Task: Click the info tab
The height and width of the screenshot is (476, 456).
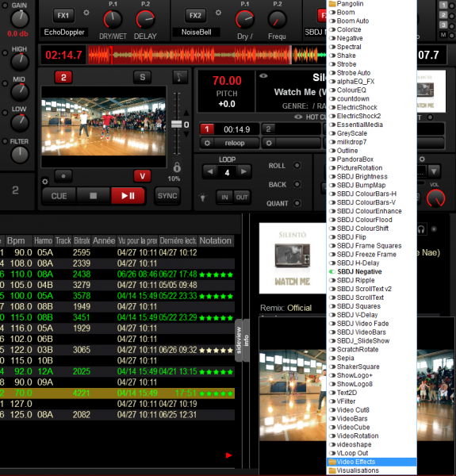Action: click(246, 340)
